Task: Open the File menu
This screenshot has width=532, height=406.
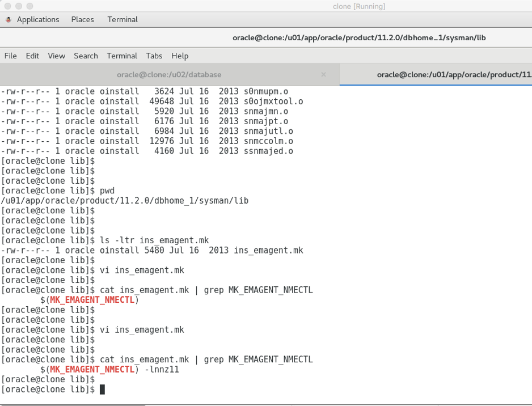Action: tap(10, 56)
